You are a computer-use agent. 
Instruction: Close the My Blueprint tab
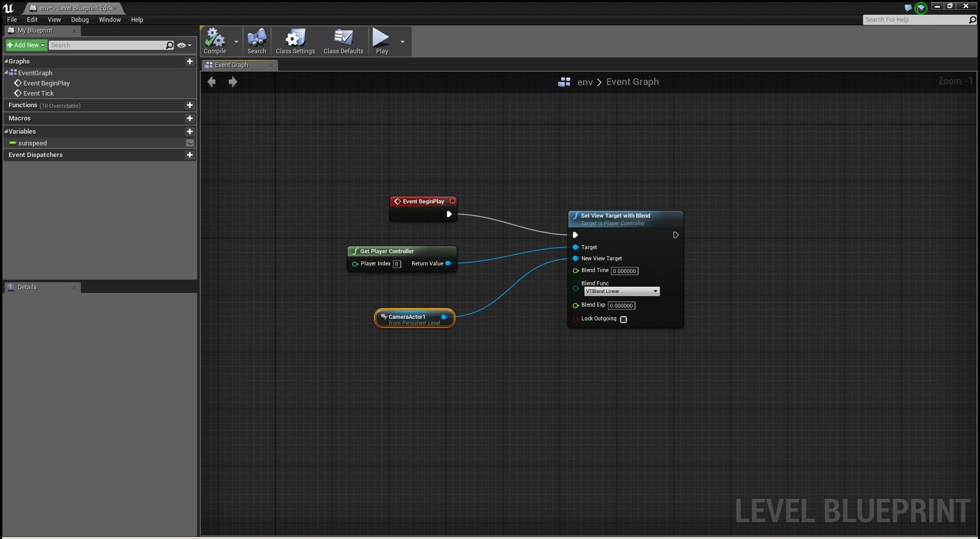[x=74, y=31]
